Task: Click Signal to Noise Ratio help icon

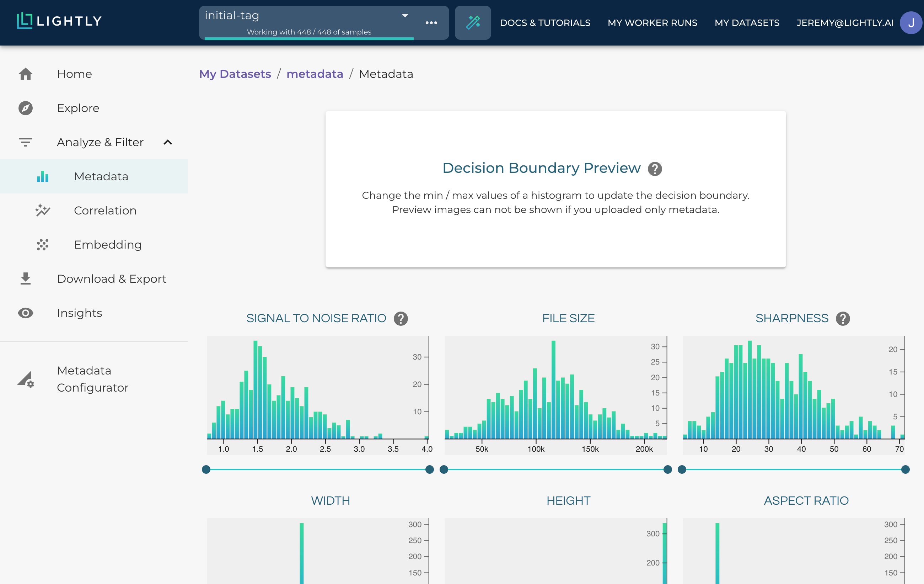Action: point(401,318)
